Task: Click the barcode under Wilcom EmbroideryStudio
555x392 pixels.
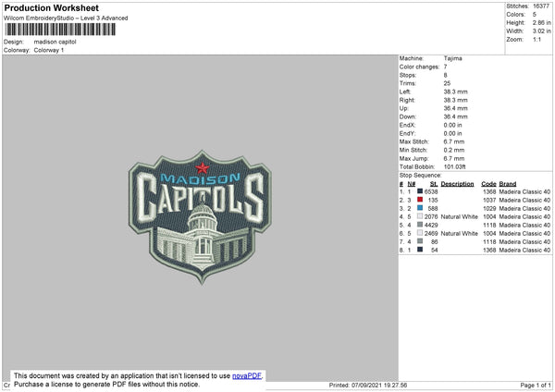Action: click(x=60, y=30)
